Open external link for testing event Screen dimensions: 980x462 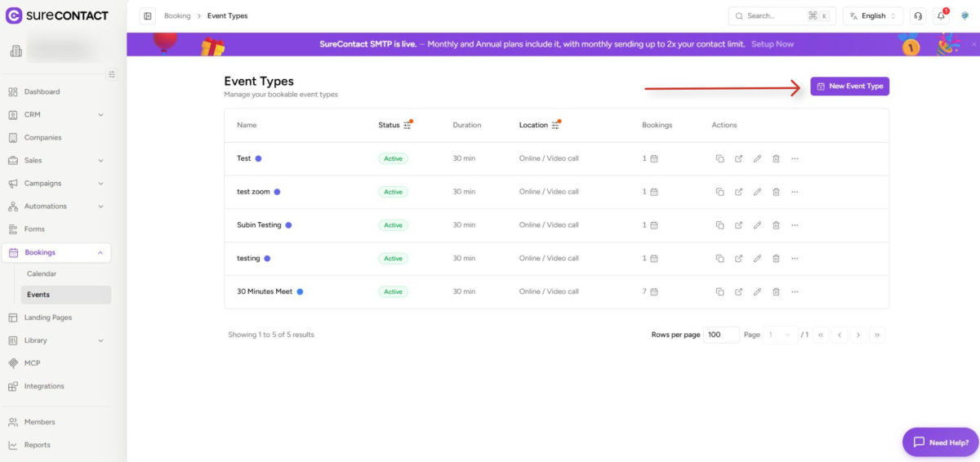coord(738,259)
